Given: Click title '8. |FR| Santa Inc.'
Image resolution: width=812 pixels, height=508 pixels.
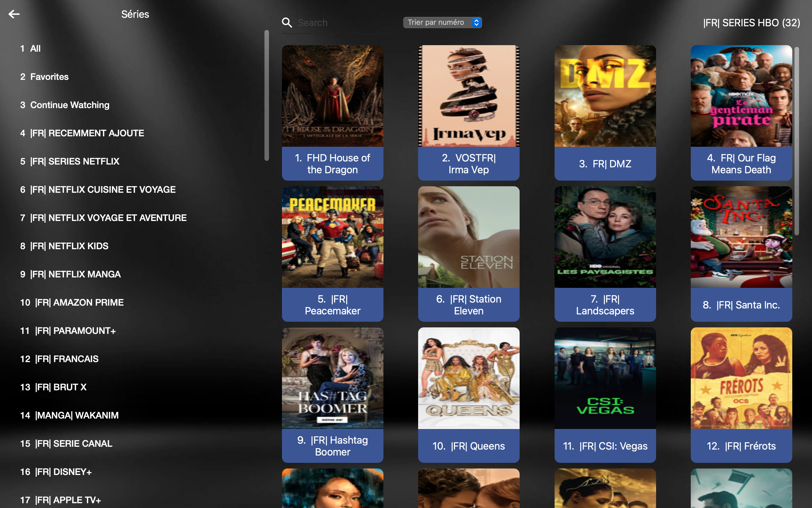Looking at the screenshot, I should coord(741,305).
